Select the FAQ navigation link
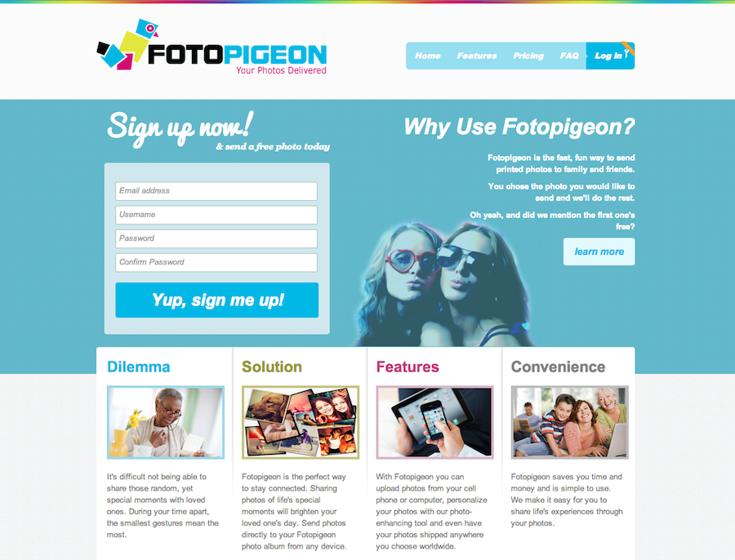This screenshot has height=560, width=735. pos(569,56)
